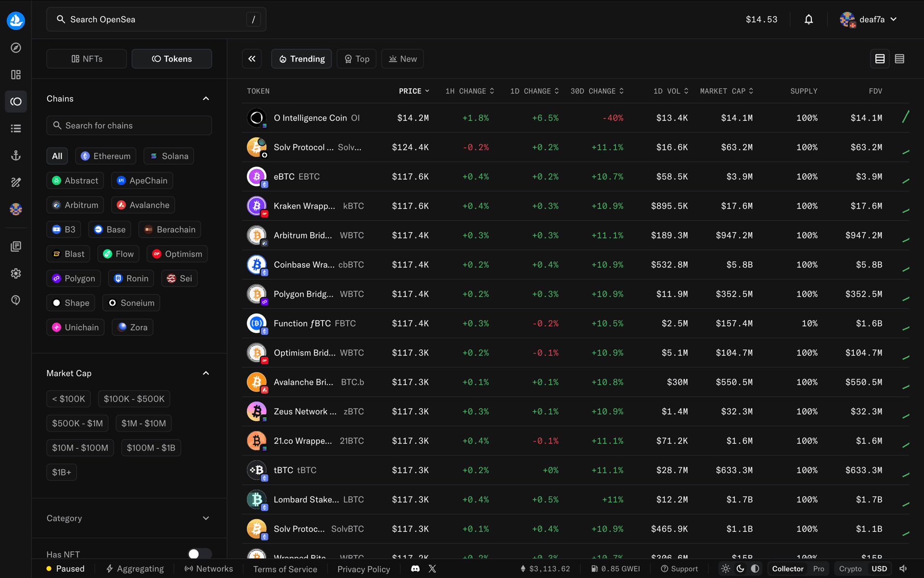Viewport: 924px width, 578px height.
Task: Select the Tokens icon in left sidebar
Action: coord(16,102)
